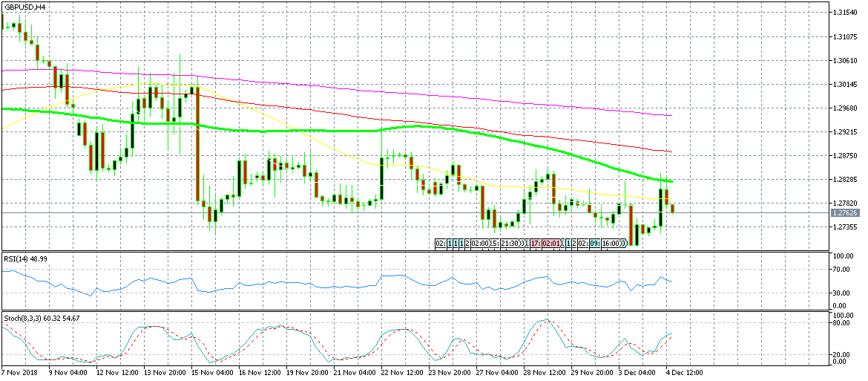Click price level 1.27820 on axis
The image size is (868, 381).
coord(845,203)
